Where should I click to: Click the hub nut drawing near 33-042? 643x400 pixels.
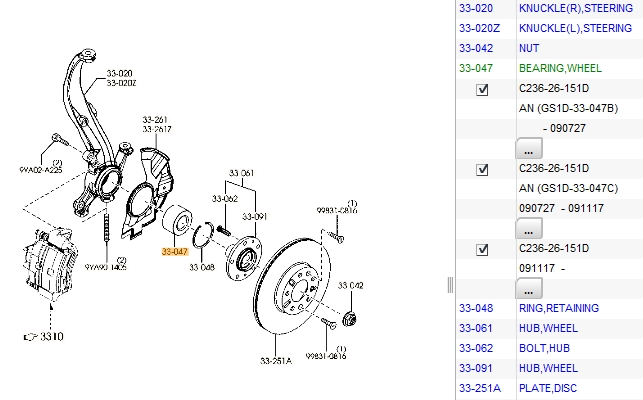[x=351, y=319]
